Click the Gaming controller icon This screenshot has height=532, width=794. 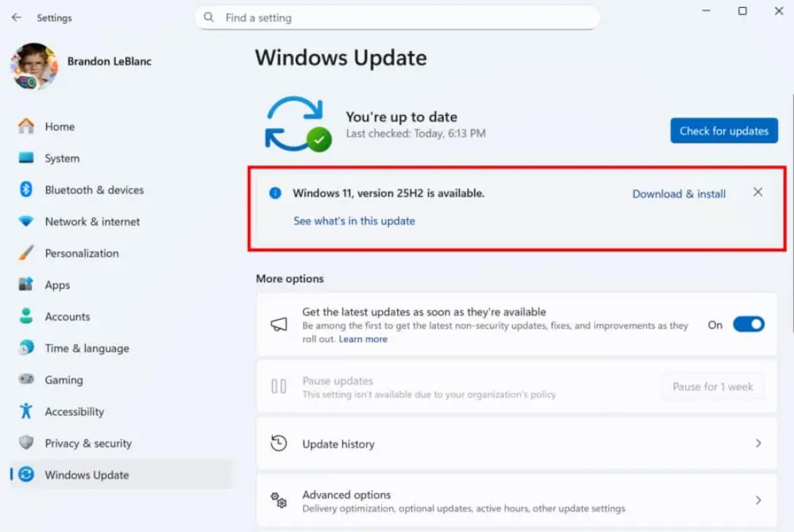(26, 379)
